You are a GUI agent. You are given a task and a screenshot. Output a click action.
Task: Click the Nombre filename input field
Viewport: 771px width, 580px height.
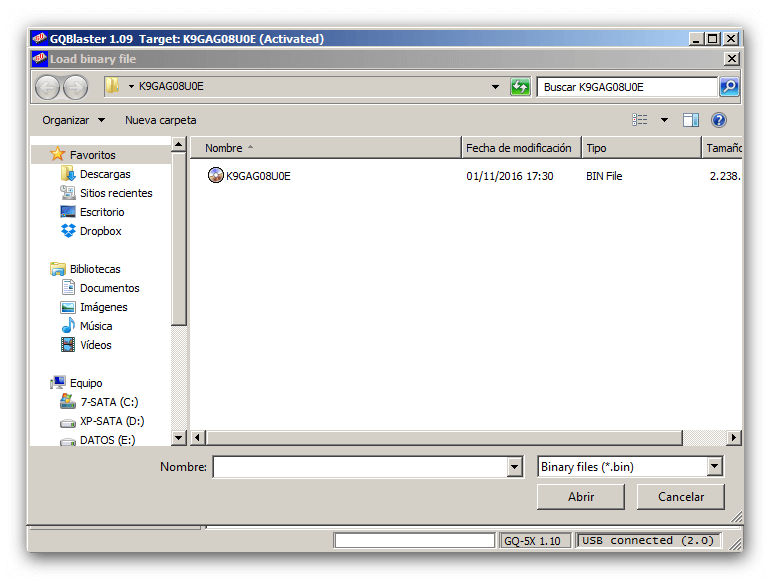coord(359,467)
